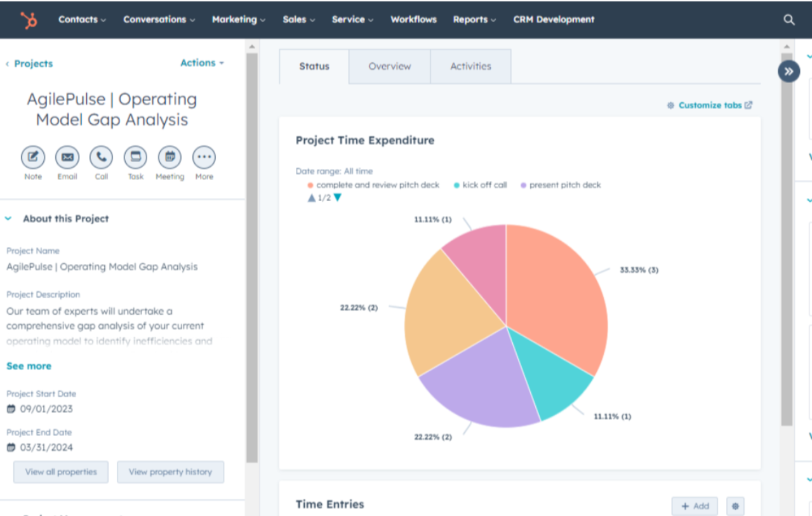Expand the Actions dropdown
Image resolution: width=812 pixels, height=516 pixels.
coord(202,63)
